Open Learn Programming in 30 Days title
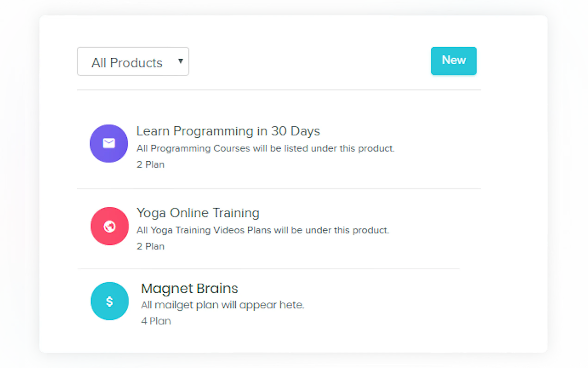This screenshot has height=368, width=588. pyautogui.click(x=228, y=131)
